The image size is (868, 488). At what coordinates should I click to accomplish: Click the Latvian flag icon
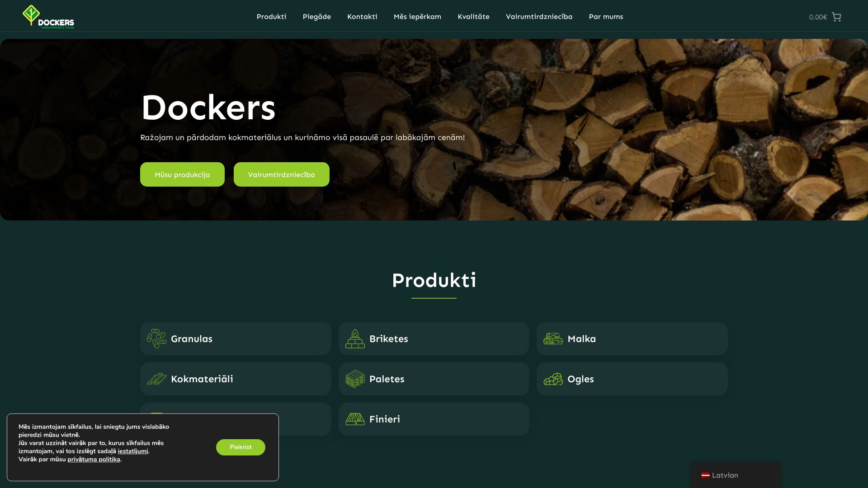point(705,475)
